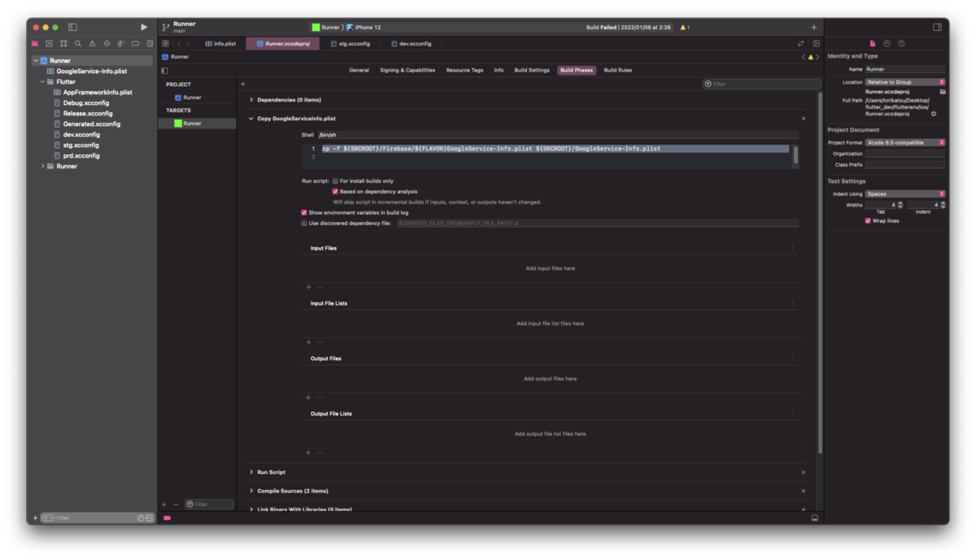This screenshot has height=560, width=976.
Task: Select the Runner project under PROJECT
Action: tap(187, 98)
